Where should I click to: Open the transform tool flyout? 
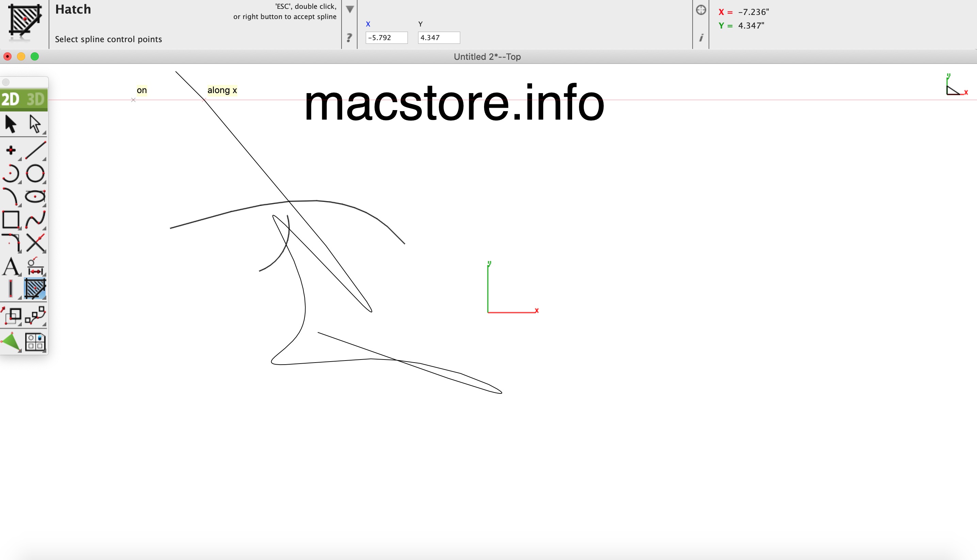[11, 316]
